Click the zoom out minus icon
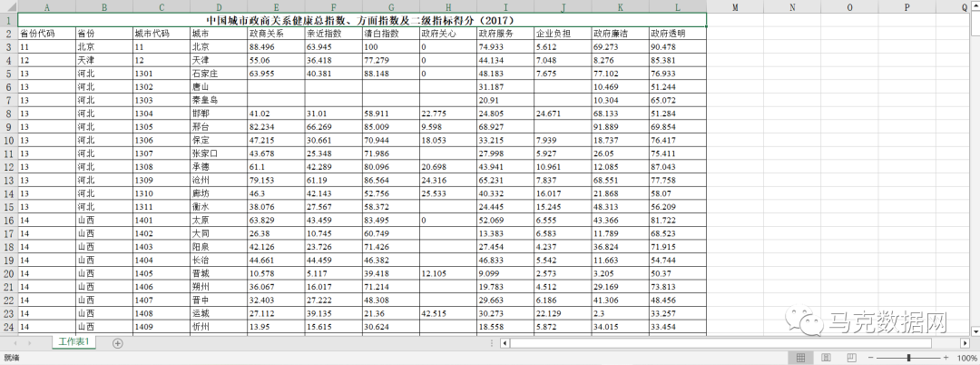980x365 pixels. (x=870, y=358)
